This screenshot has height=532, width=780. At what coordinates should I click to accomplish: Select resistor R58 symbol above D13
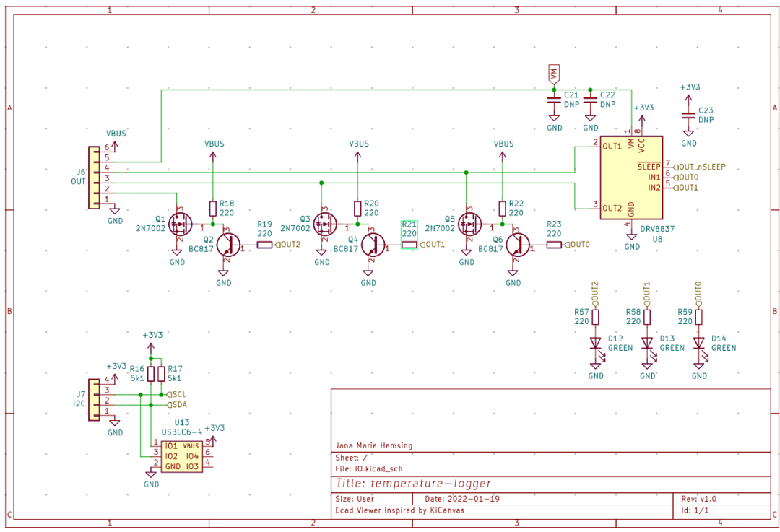click(648, 317)
